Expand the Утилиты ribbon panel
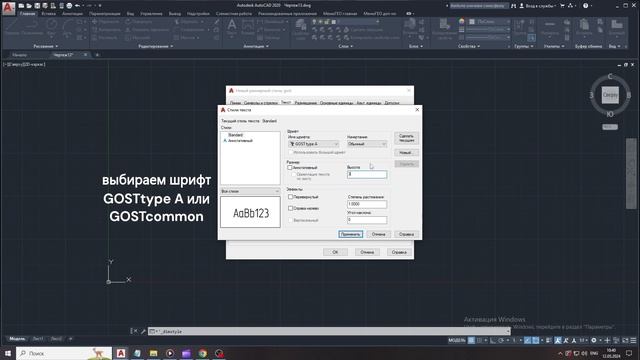 (554, 46)
